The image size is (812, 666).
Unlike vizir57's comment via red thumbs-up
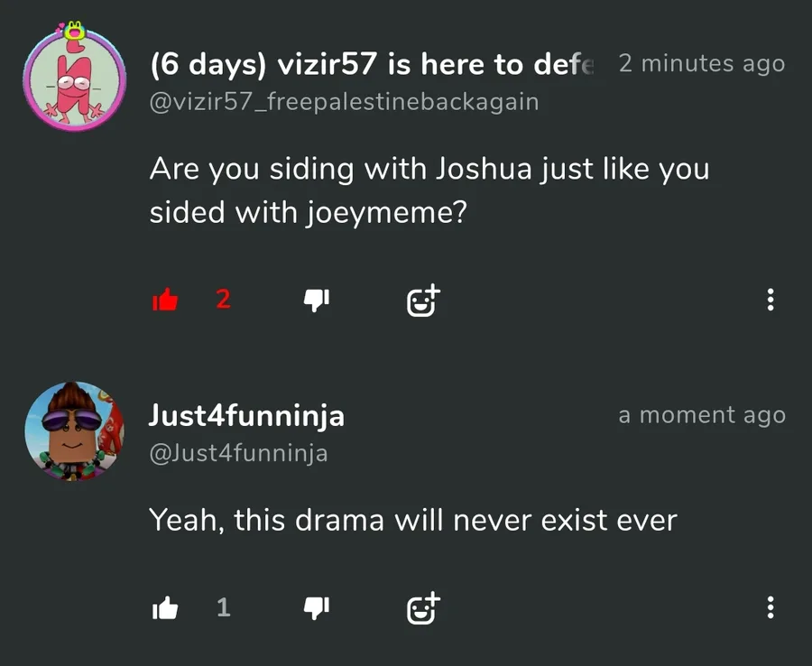165,301
